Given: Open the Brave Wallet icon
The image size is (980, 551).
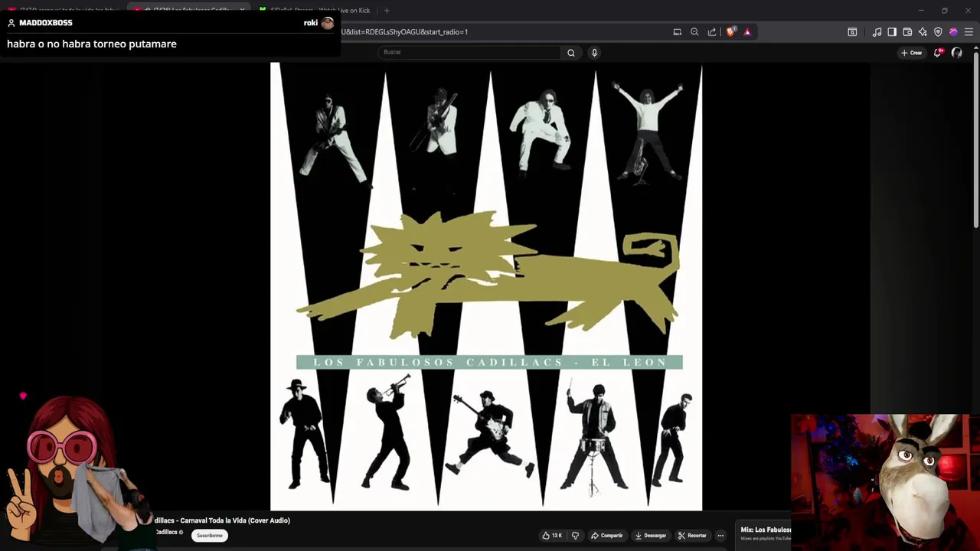Looking at the screenshot, I should [907, 32].
